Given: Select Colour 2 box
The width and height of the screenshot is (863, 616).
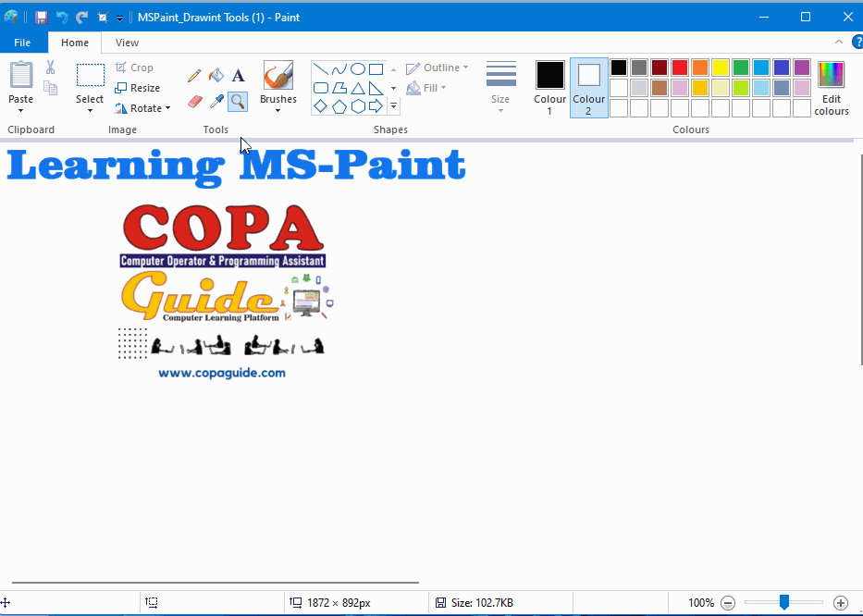Looking at the screenshot, I should (x=589, y=88).
